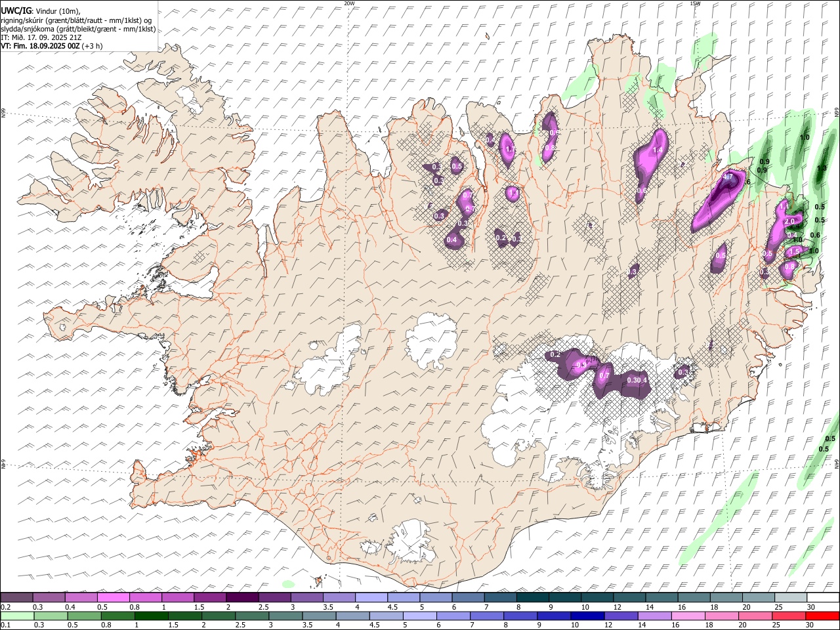Screen dimensions: 840x630
Task: Click the '4.7' snowfall value in the east
Action: click(727, 177)
